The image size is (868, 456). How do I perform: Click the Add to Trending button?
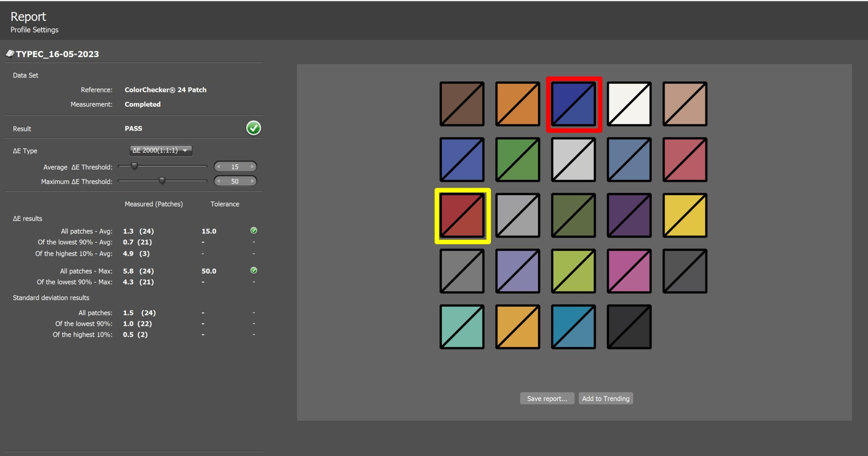[x=605, y=398]
